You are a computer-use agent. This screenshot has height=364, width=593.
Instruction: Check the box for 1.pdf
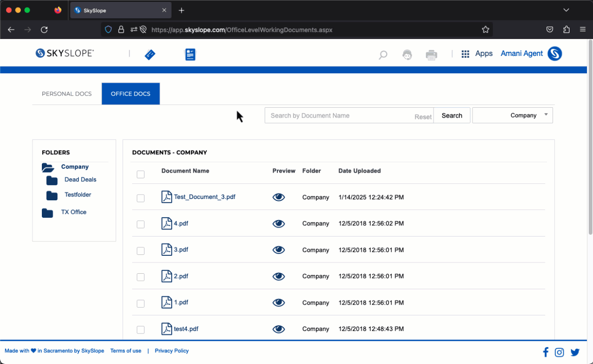141,304
